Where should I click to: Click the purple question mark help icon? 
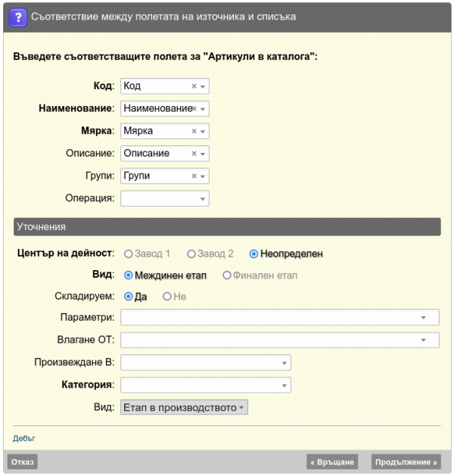pos(18,17)
